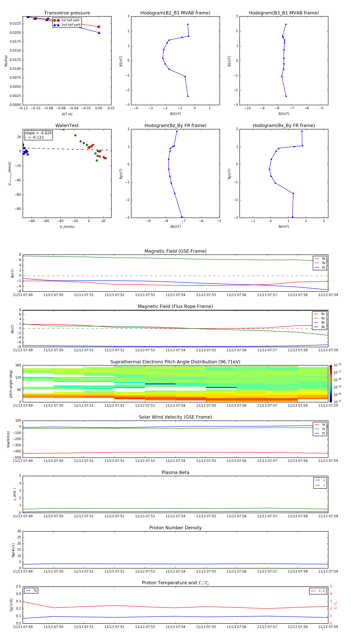Click Bx legend entry in GSE magnetic field
This screenshot has width=351, height=644.
320,259
